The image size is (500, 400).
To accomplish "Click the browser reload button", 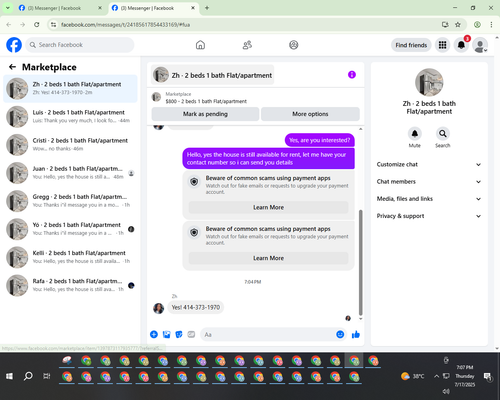I will 37,24.
